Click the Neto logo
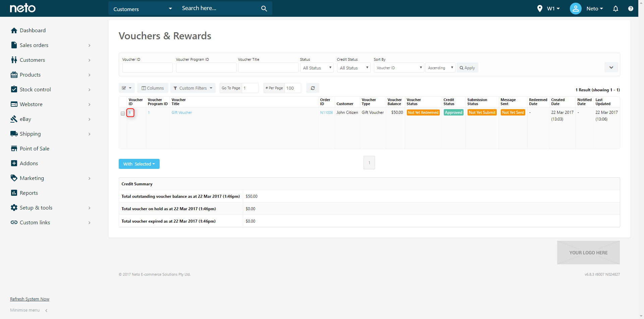 22,8
